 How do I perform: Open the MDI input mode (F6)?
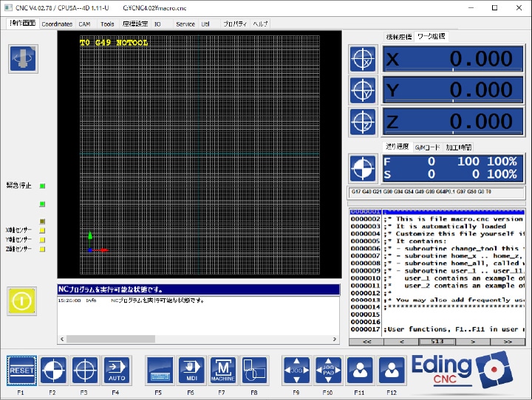pos(191,370)
